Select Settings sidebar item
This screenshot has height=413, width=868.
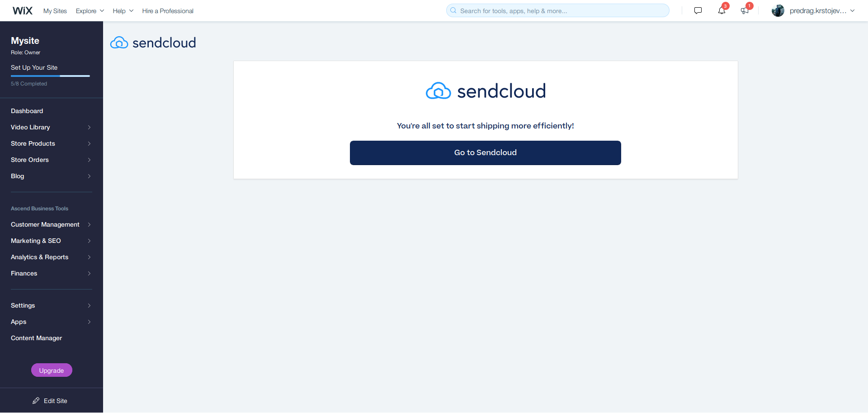point(52,305)
